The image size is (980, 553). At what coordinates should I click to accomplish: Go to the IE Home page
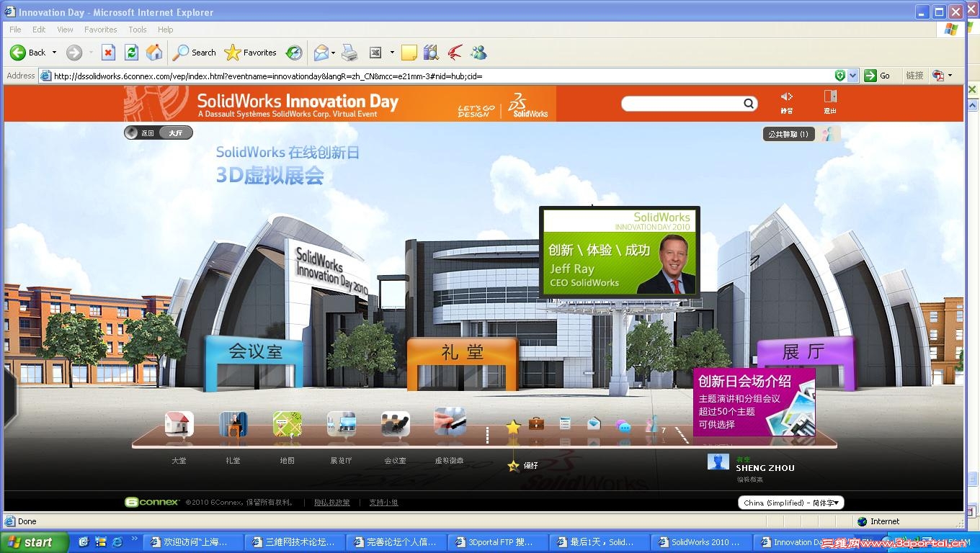154,53
